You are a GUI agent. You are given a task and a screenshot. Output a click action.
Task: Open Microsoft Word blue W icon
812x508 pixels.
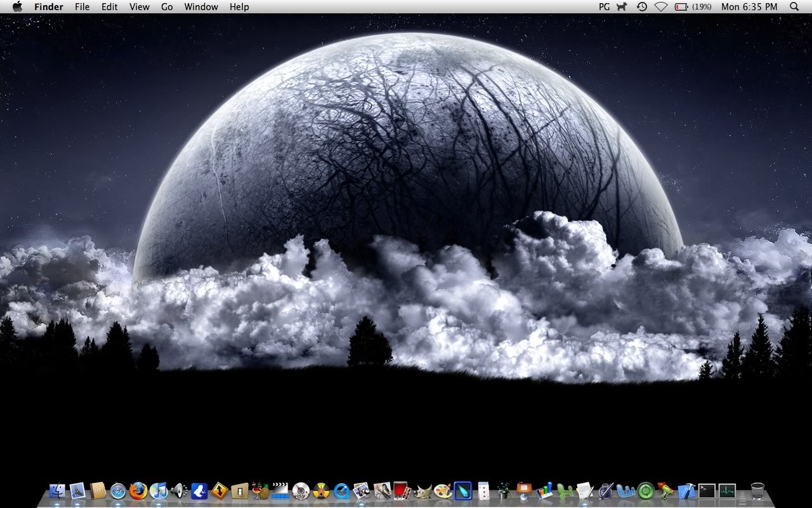[x=625, y=490]
